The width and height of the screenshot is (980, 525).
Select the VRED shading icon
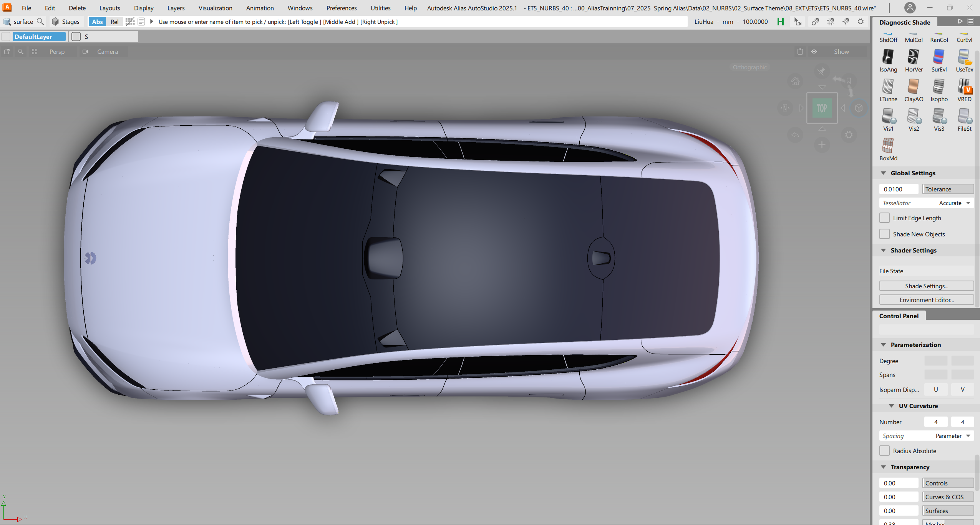[964, 87]
